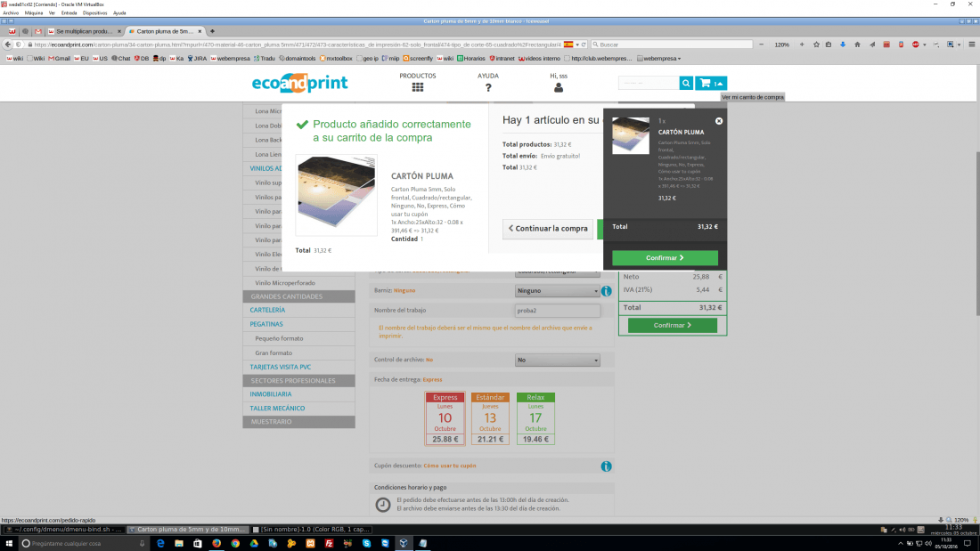Click the clock icon in Condiciones horario
Image resolution: width=980 pixels, height=551 pixels.
coord(382,504)
